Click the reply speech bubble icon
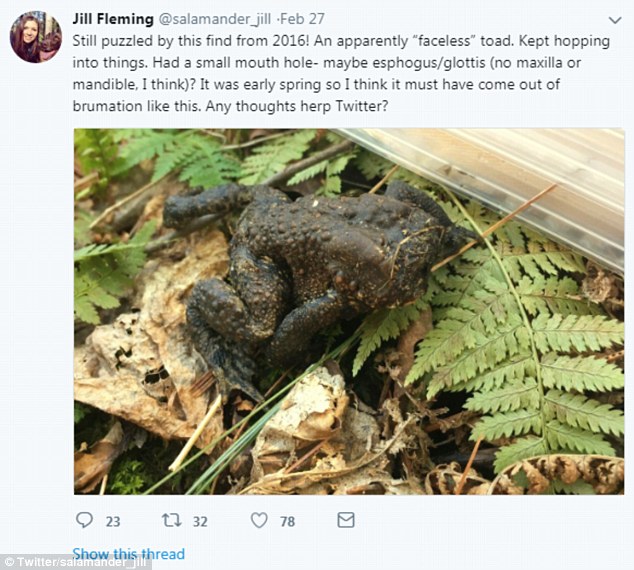634x570 pixels. point(85,520)
